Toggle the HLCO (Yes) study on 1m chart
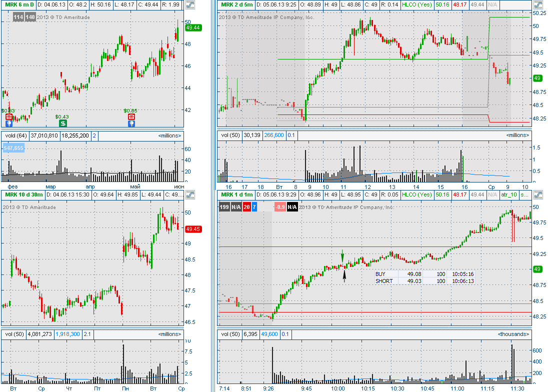Image resolution: width=548 pixels, height=392 pixels. [417, 194]
